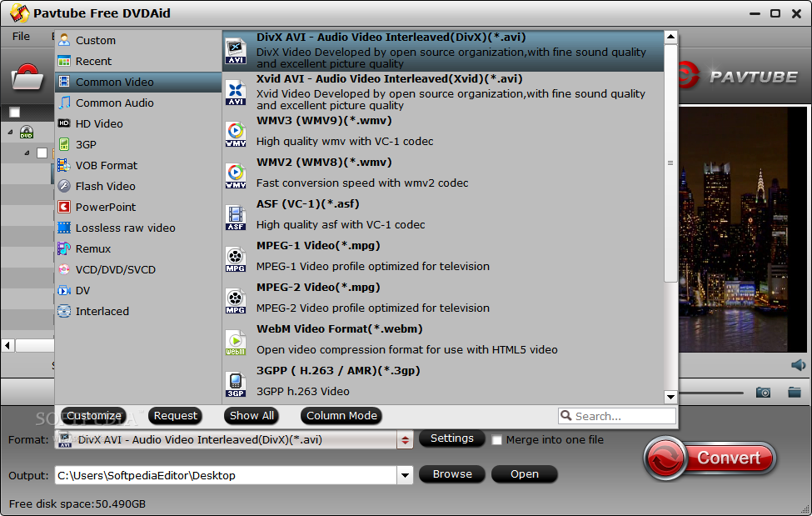812x516 pixels.
Task: Open the Recent category icon
Action: (x=64, y=61)
